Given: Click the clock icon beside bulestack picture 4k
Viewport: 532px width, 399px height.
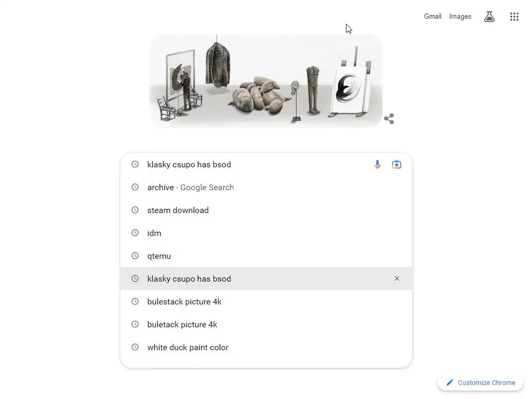Looking at the screenshot, I should click(135, 301).
